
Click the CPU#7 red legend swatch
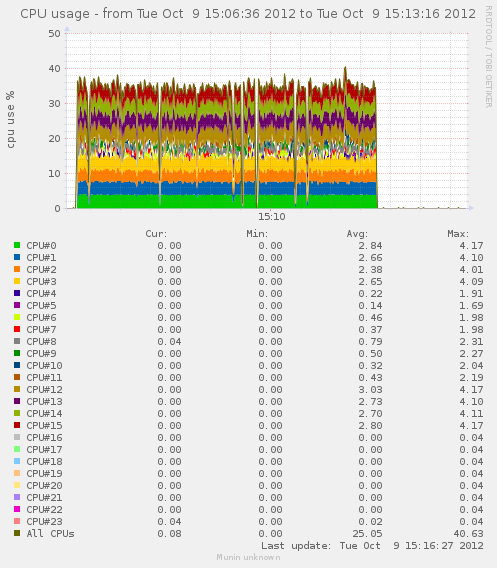tap(17, 329)
